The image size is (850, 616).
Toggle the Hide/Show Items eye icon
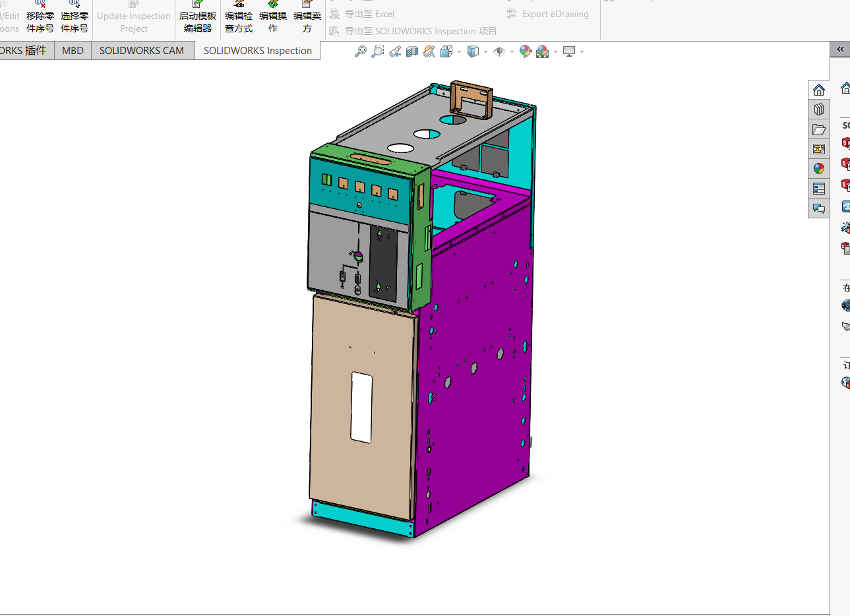pos(499,51)
